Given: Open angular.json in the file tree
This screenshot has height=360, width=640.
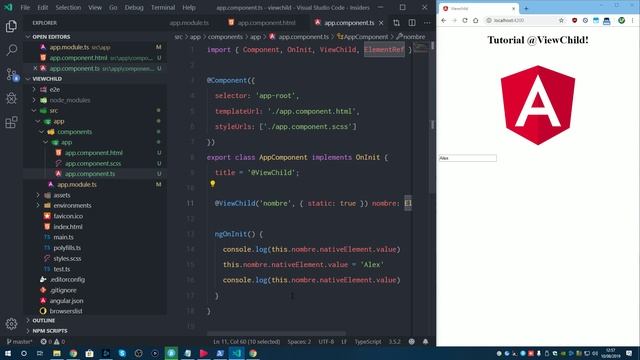Looking at the screenshot, I should [66, 300].
